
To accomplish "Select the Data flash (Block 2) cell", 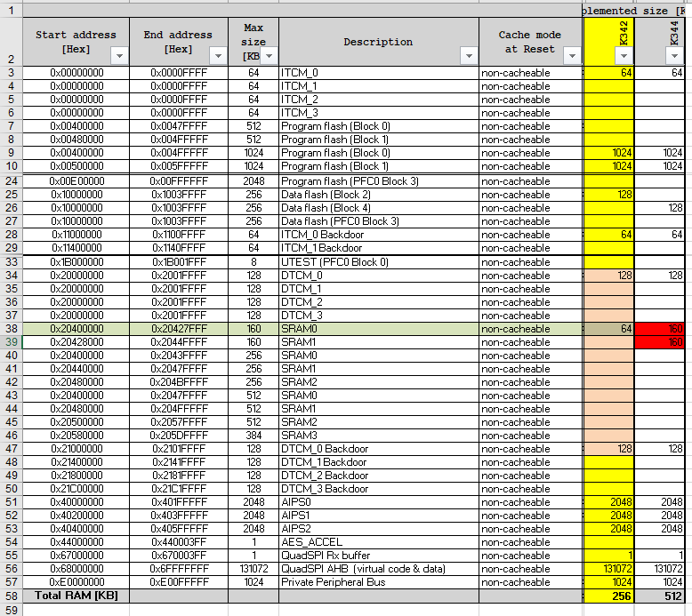I will 379,195.
